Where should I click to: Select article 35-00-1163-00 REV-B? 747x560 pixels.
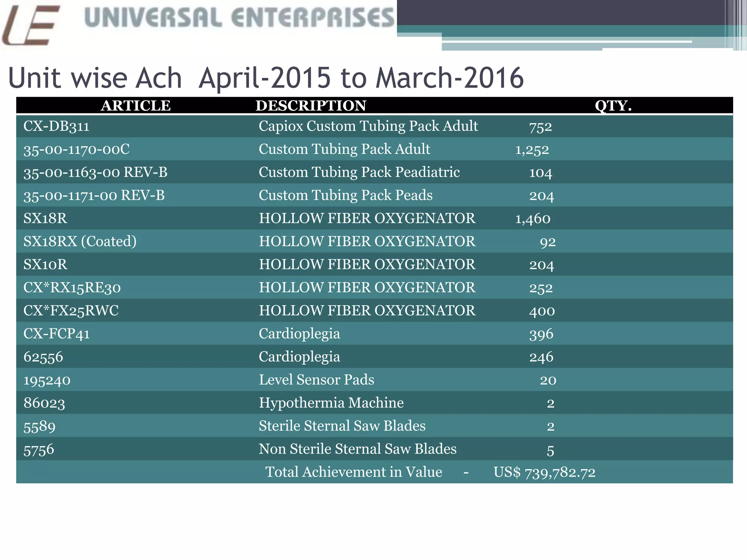[95, 172]
